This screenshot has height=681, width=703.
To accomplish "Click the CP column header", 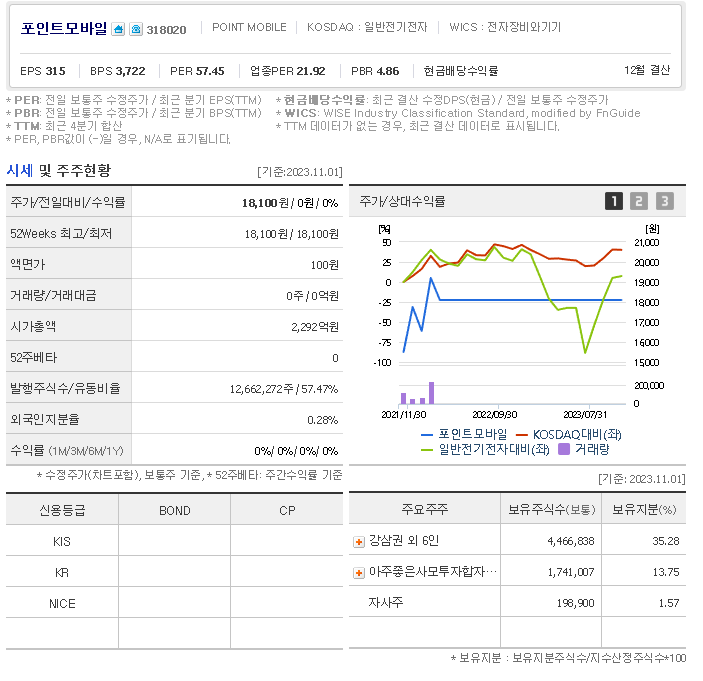I will [287, 511].
